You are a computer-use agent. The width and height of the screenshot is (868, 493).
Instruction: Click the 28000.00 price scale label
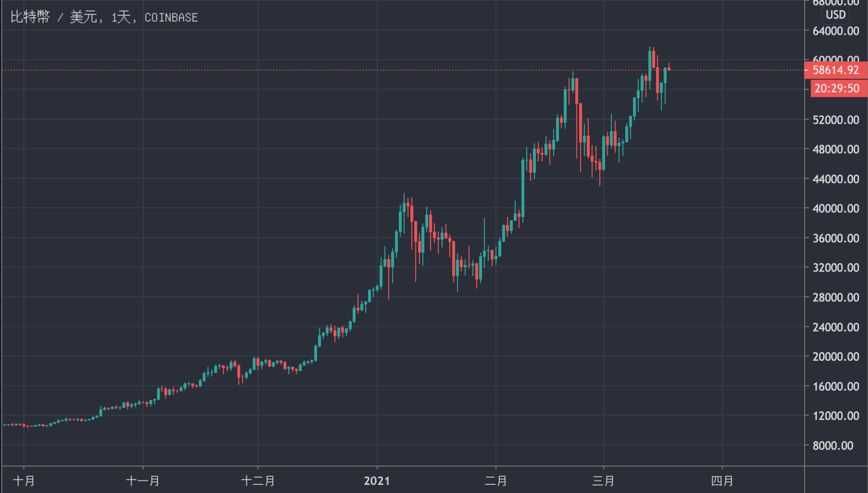tap(836, 298)
